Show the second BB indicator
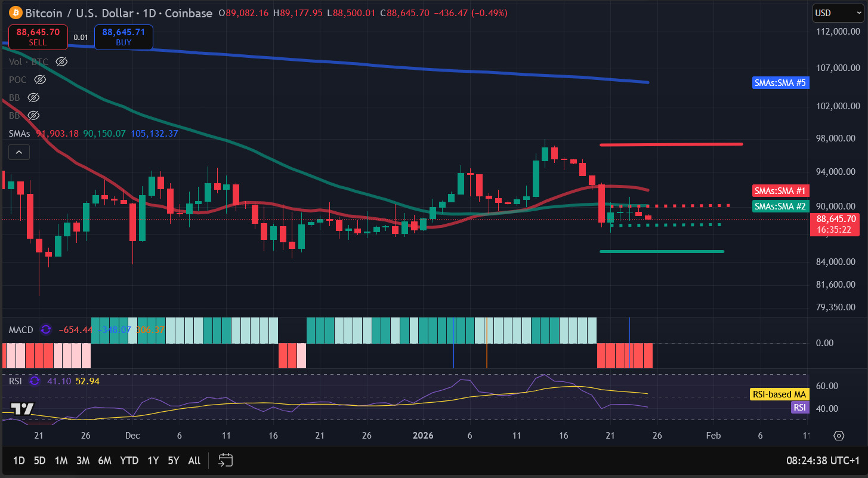868x478 pixels. tap(34, 115)
